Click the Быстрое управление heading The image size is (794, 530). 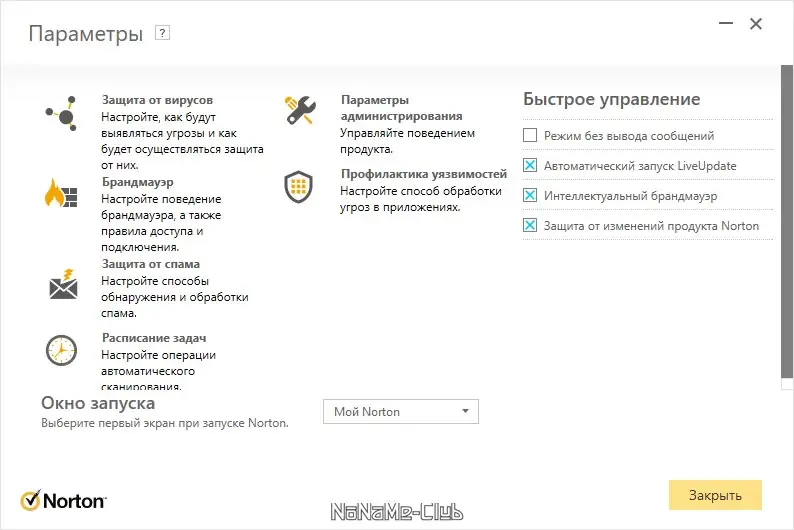[x=611, y=99]
